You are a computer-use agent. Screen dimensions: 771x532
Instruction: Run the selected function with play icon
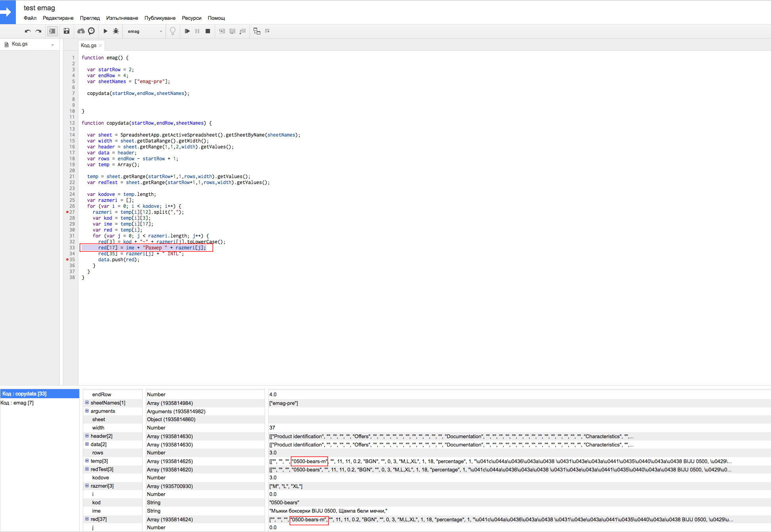pos(105,31)
